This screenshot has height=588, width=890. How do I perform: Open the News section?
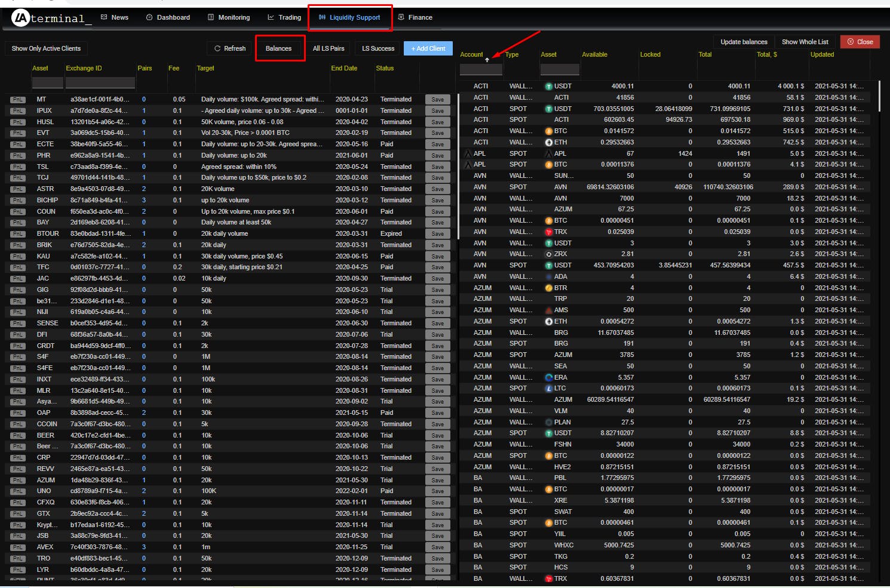tap(115, 17)
